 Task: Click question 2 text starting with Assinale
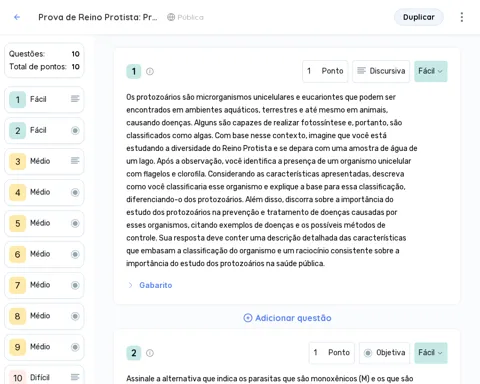[x=270, y=379]
